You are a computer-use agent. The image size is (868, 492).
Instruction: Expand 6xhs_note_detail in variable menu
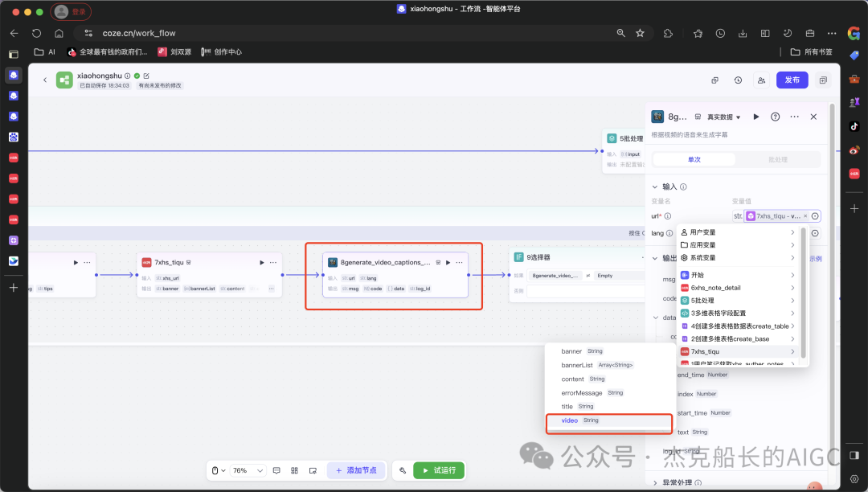point(737,288)
